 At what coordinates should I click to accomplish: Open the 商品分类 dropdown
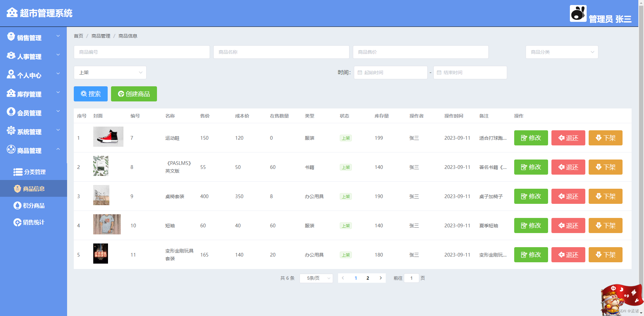tap(562, 52)
